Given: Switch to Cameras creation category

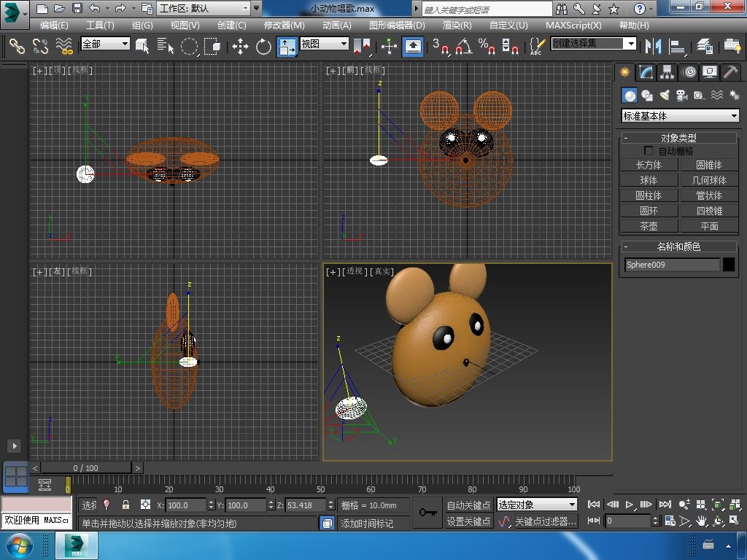Looking at the screenshot, I should point(682,96).
